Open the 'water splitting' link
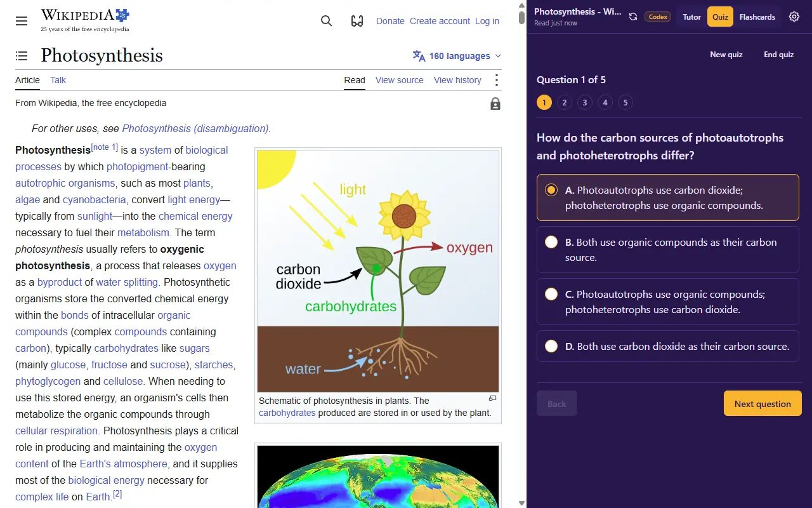Image resolution: width=812 pixels, height=508 pixels. [126, 282]
